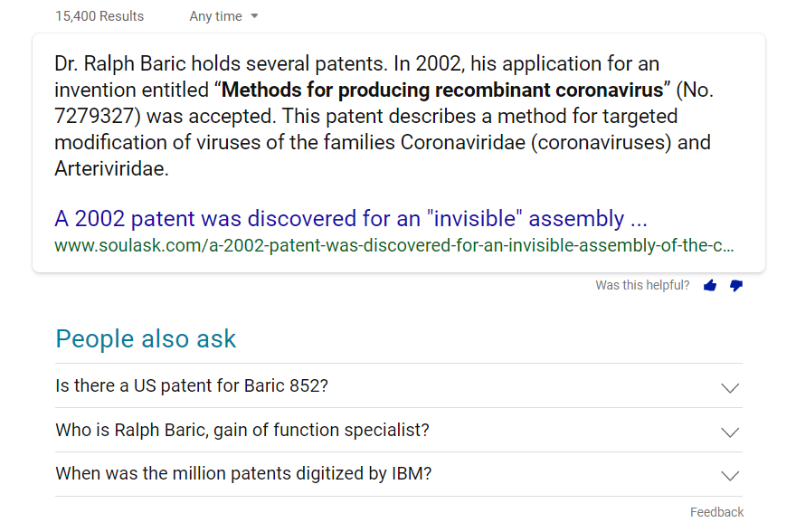The width and height of the screenshot is (796, 532).
Task: Click bold text "Methods for producing recombinant coronavirus"
Action: (x=442, y=90)
